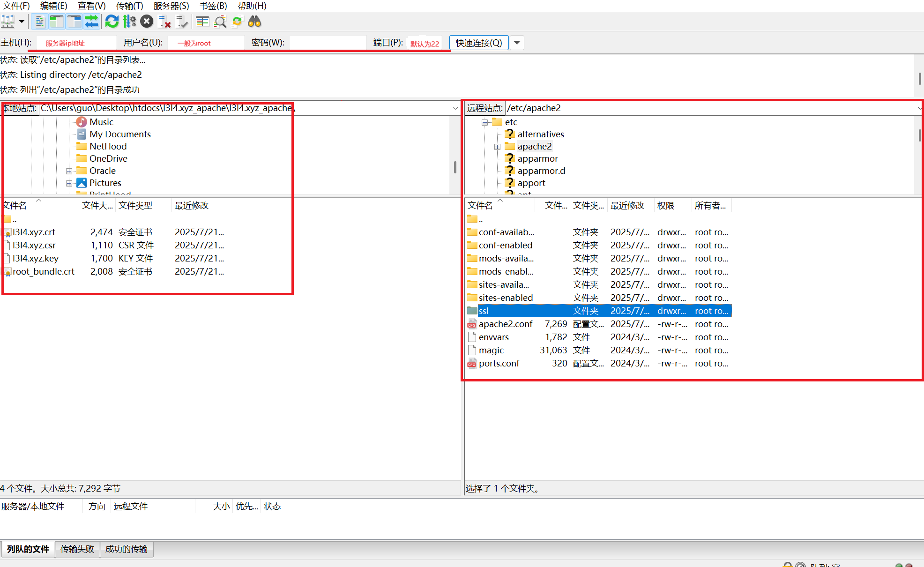Toggle transfer queue display icon

(x=91, y=22)
